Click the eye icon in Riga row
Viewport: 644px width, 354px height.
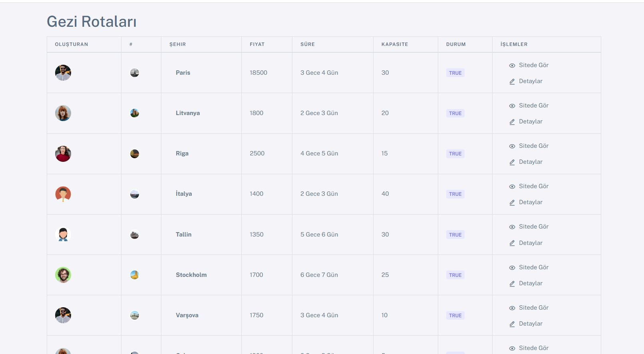[x=512, y=146]
